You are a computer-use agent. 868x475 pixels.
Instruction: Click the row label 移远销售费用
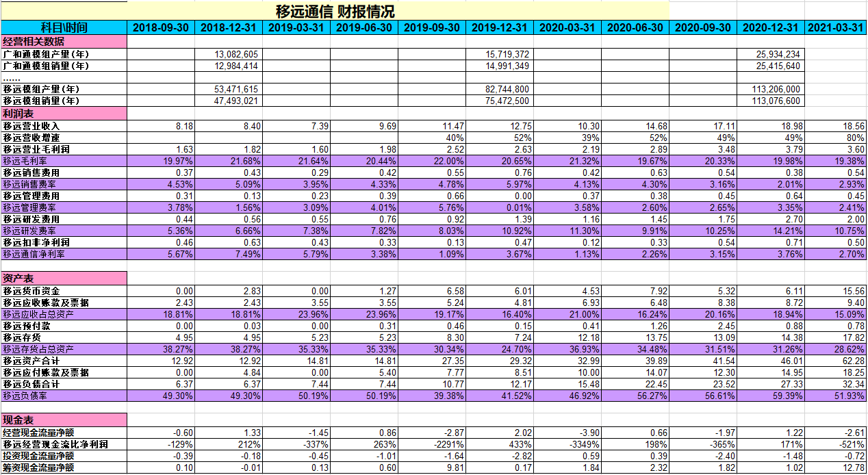[64, 172]
